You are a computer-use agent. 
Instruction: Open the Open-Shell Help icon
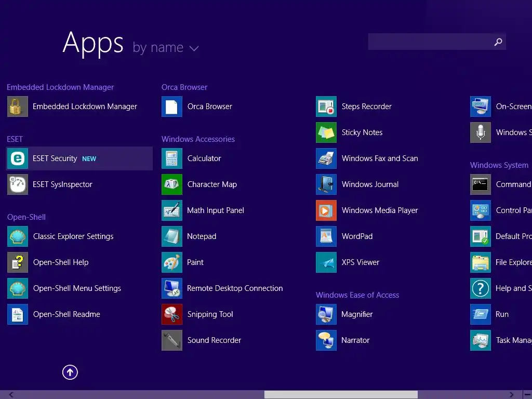pyautogui.click(x=18, y=262)
